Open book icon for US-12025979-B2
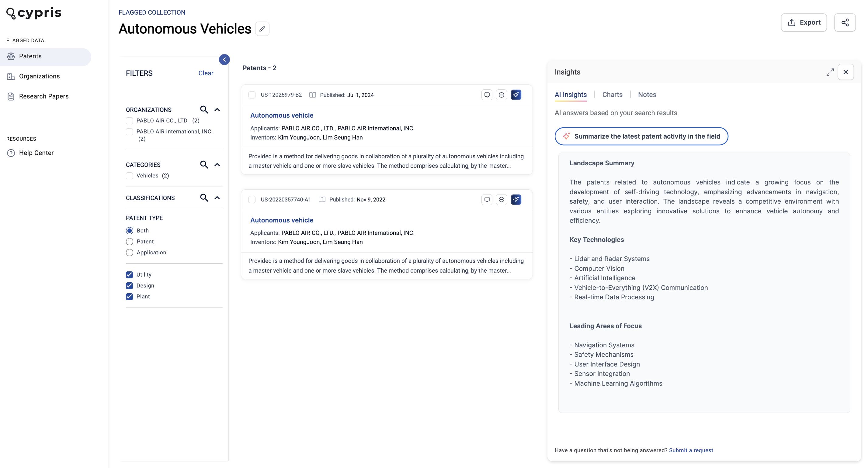The height and width of the screenshot is (468, 868). pyautogui.click(x=313, y=95)
